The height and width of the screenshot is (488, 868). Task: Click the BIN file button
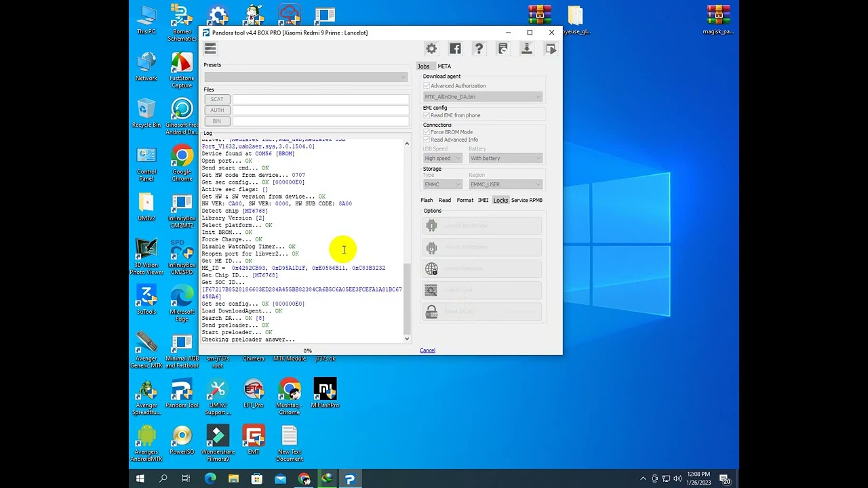(x=217, y=121)
